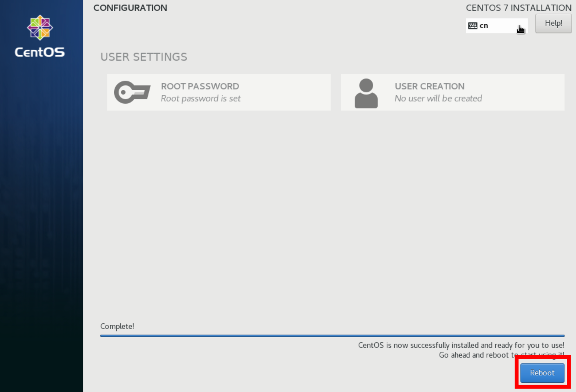This screenshot has height=392, width=576.
Task: Click the CONFIGURATION heading
Action: click(x=130, y=8)
